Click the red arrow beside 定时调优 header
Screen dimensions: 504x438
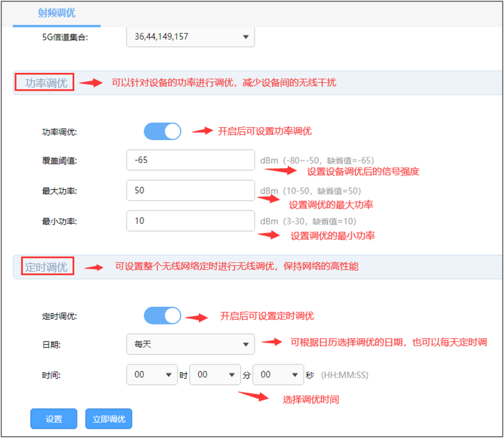94,267
